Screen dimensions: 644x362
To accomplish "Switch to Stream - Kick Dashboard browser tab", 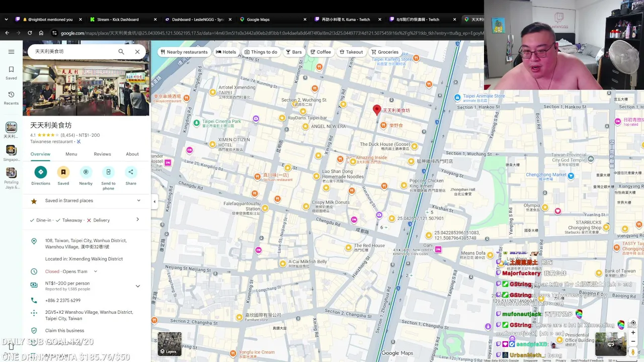I will coord(123,20).
